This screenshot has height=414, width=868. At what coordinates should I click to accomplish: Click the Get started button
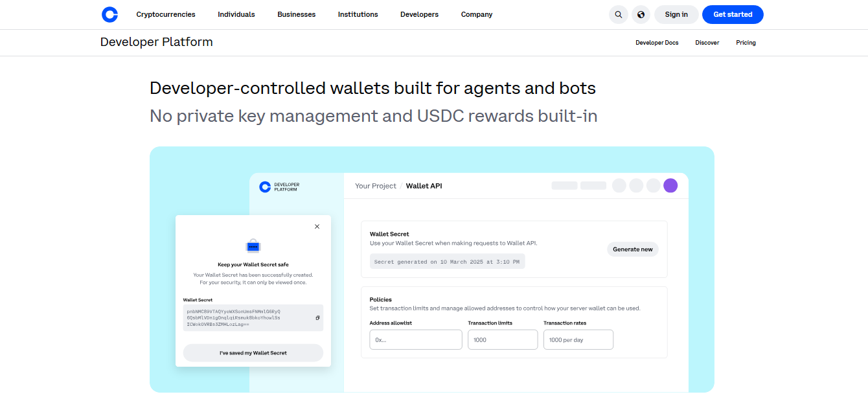(733, 14)
